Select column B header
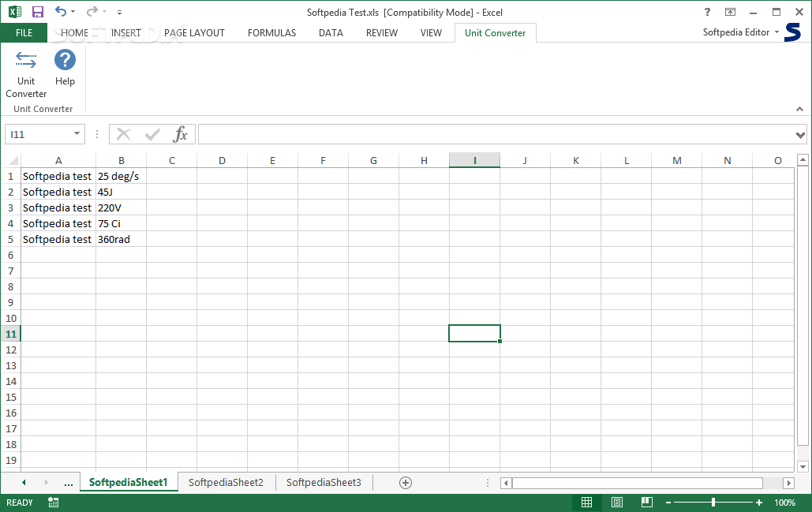This screenshot has width=812, height=512. [x=122, y=160]
